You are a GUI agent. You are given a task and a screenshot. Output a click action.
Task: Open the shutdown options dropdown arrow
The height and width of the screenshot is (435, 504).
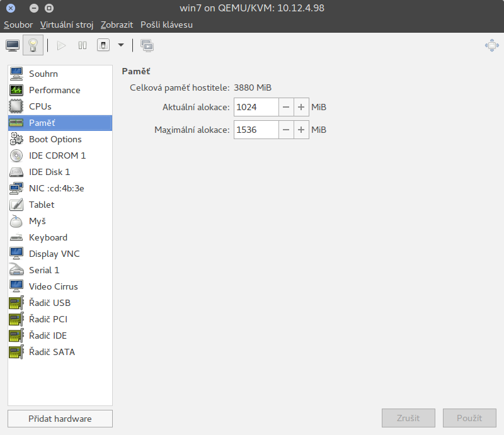tap(121, 45)
